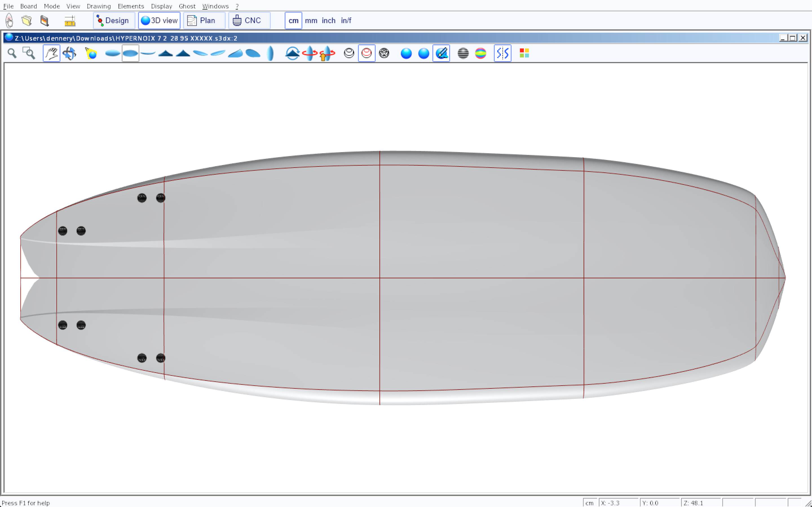Viewport: 812px width, 507px height.
Task: Click the wireframe mesh sphere icon
Action: tap(384, 53)
